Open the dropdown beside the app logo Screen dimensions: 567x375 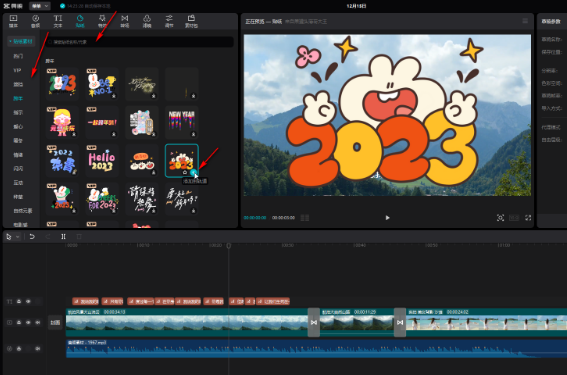pyautogui.click(x=39, y=6)
